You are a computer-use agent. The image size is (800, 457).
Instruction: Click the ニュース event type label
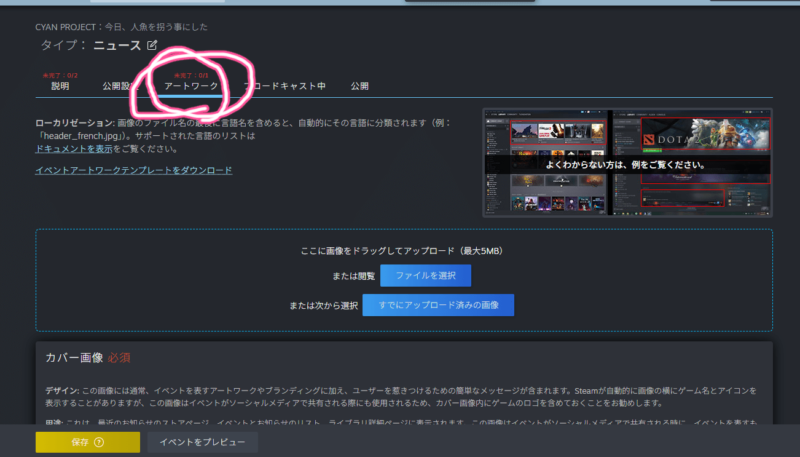[117, 45]
